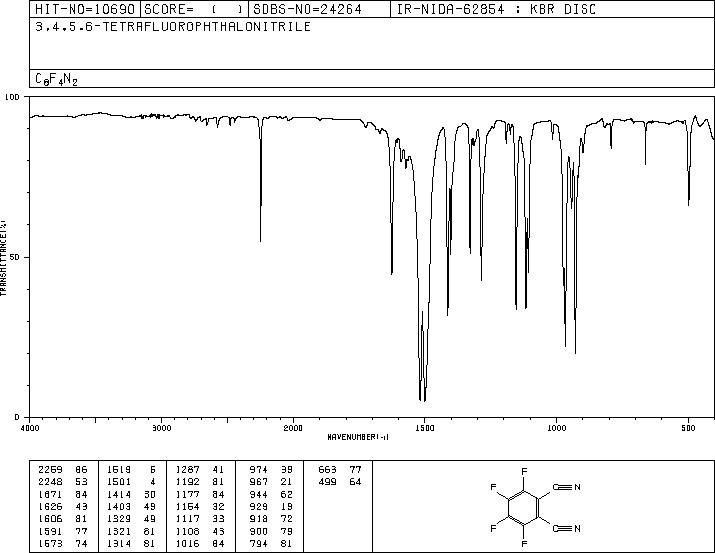Click the 1016 wavenumber value
Screen dimensions: 715x553
[187, 543]
